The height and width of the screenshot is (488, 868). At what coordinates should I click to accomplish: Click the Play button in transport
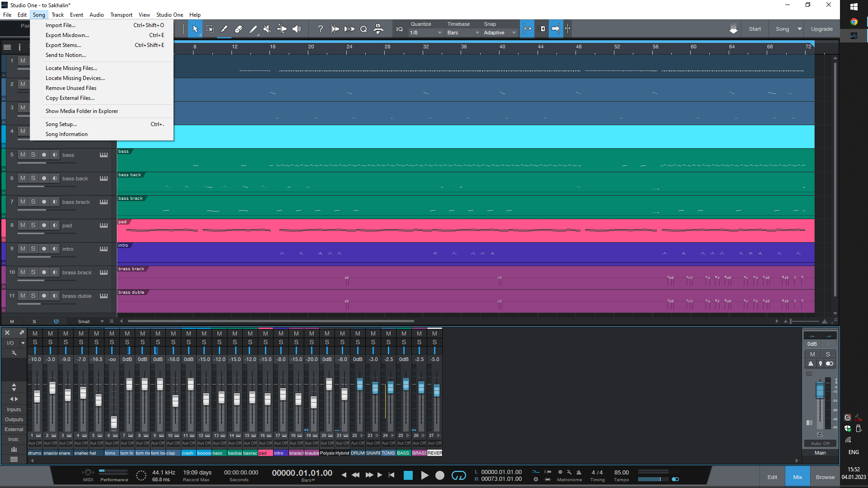(425, 475)
